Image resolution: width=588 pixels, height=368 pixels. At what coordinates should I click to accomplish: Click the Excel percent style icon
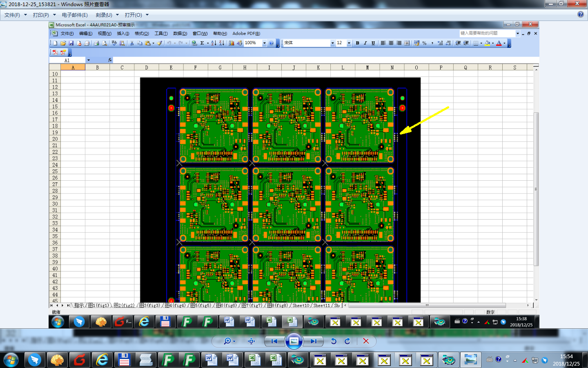425,43
